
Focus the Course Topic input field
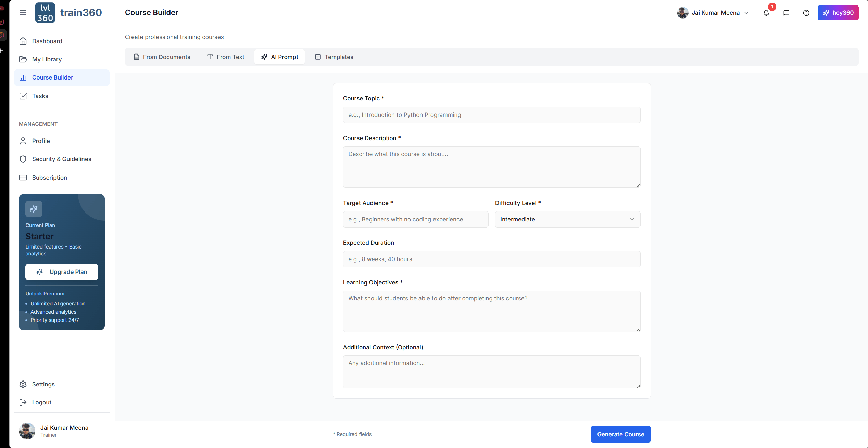coord(491,115)
